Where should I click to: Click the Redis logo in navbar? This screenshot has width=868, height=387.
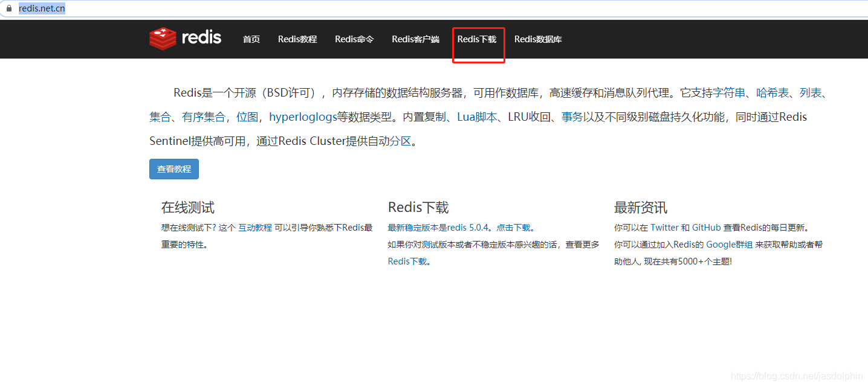(x=186, y=39)
